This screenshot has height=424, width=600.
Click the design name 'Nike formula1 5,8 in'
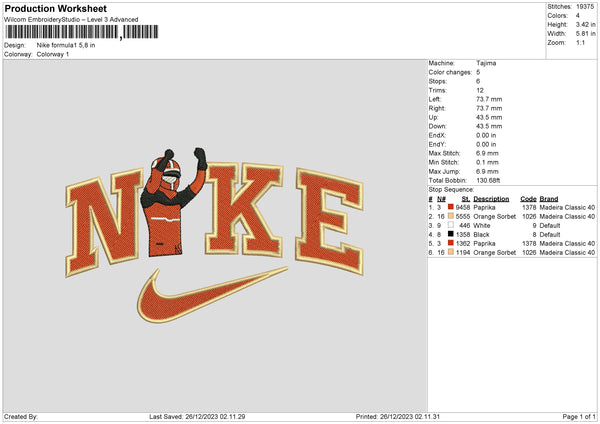coord(66,45)
